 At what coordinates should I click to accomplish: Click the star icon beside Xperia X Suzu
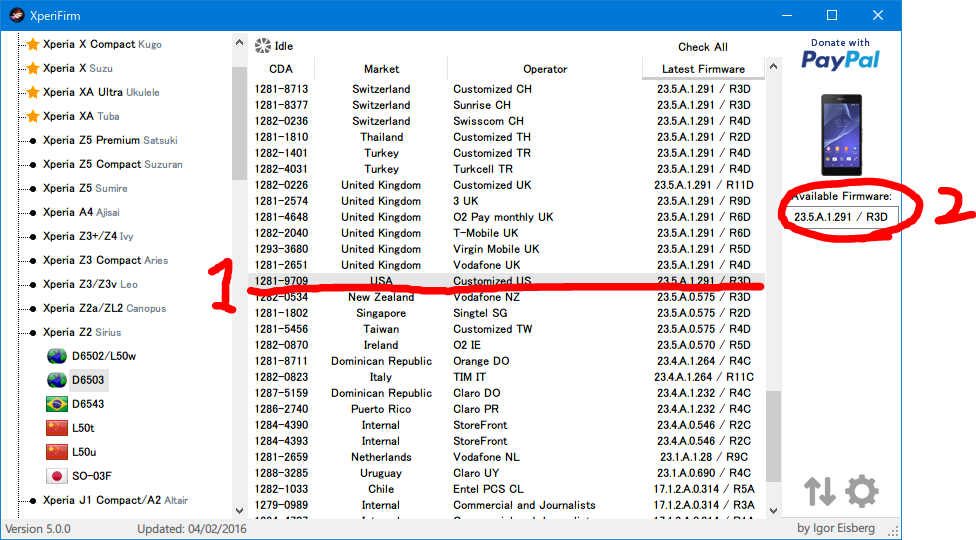pyautogui.click(x=33, y=68)
